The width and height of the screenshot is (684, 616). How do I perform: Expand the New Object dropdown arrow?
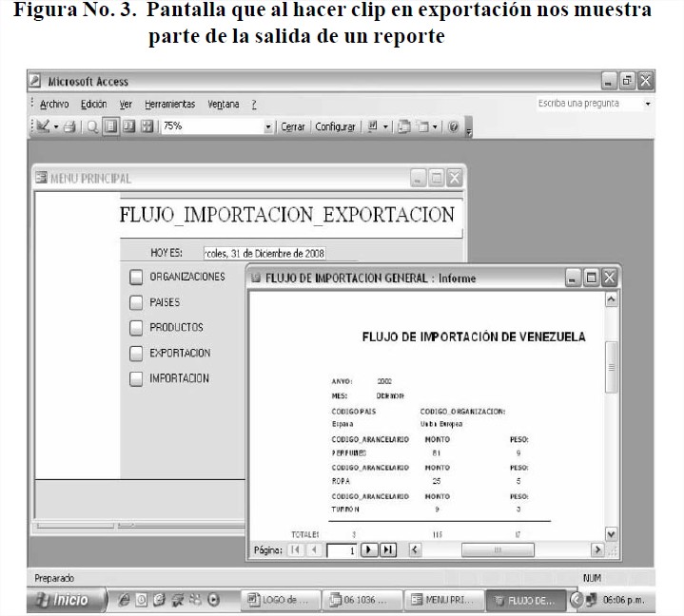435,126
